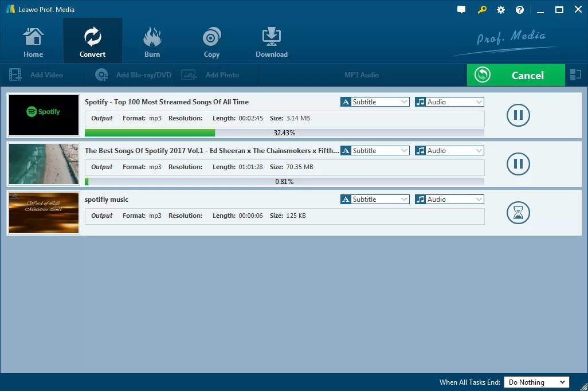Toggle the side panel layout icon
Viewport: 588px width, 391px height.
click(575, 75)
